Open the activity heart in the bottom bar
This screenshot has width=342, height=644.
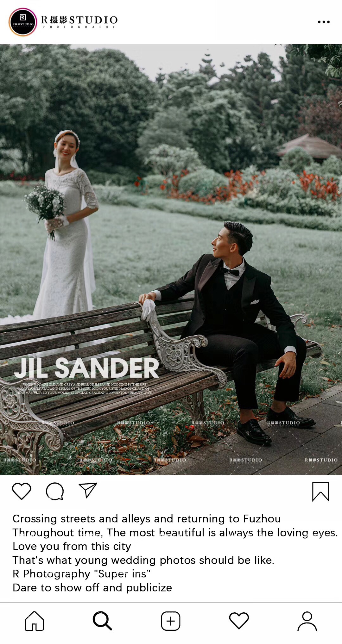(x=239, y=621)
